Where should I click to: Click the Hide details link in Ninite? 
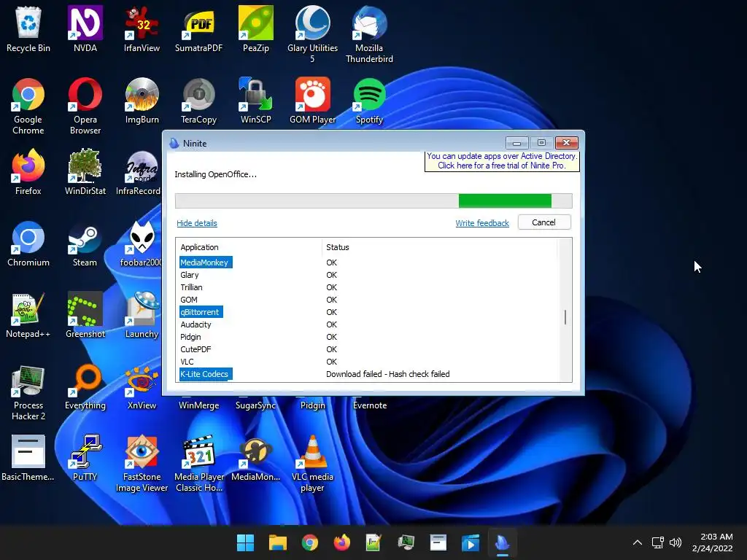(x=197, y=223)
